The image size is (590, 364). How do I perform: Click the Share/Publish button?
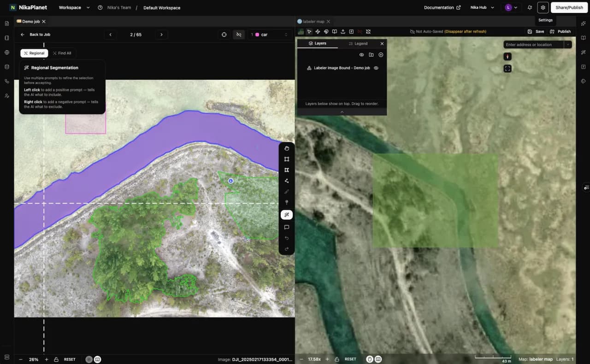569,7
